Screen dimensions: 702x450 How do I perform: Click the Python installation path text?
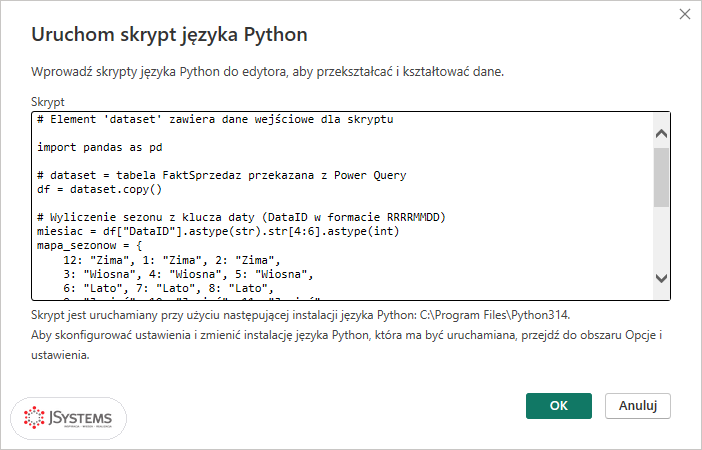point(495,315)
